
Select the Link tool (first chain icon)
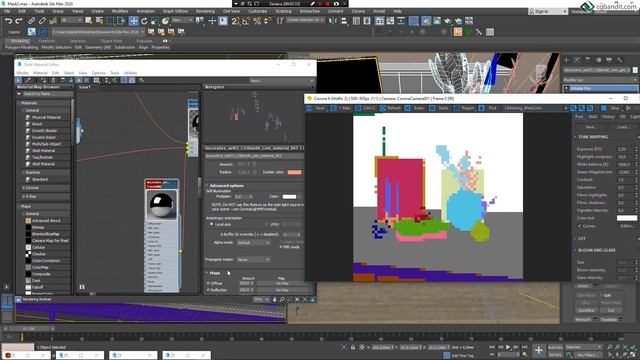coord(31,21)
